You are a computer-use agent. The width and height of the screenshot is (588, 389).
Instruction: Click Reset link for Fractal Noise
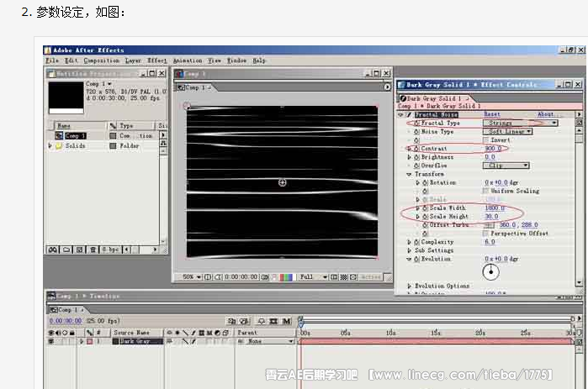pos(492,114)
